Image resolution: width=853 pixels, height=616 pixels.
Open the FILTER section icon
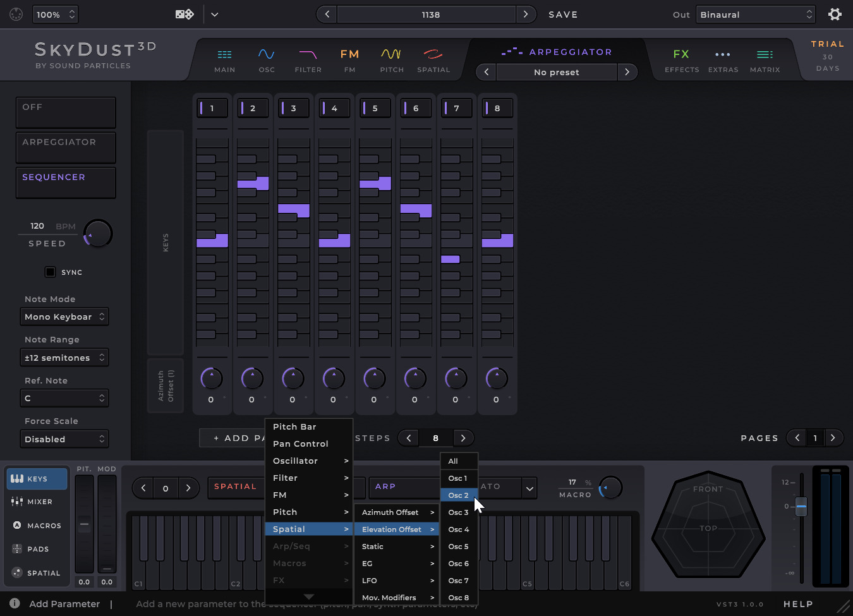(308, 55)
